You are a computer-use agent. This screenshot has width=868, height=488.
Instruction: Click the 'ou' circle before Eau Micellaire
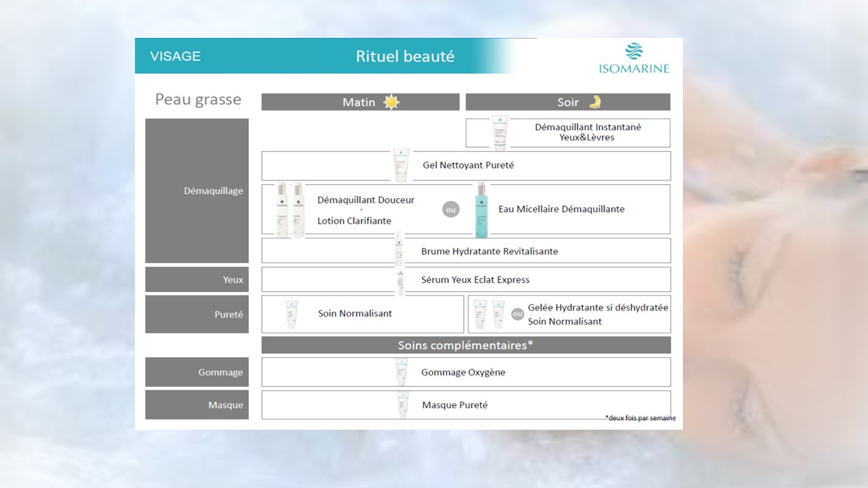pos(450,209)
